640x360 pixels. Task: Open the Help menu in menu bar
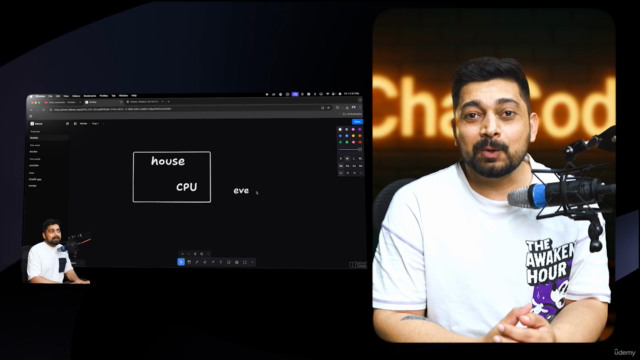tap(134, 96)
